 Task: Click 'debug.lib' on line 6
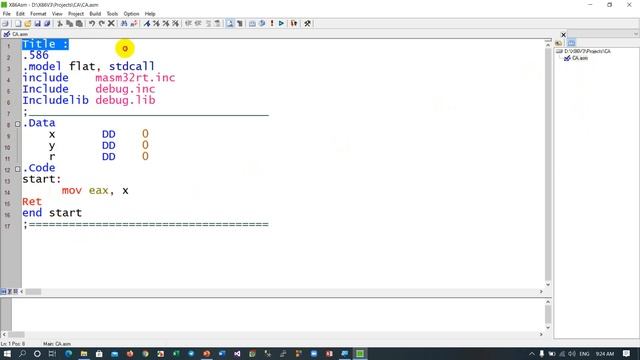tap(125, 100)
